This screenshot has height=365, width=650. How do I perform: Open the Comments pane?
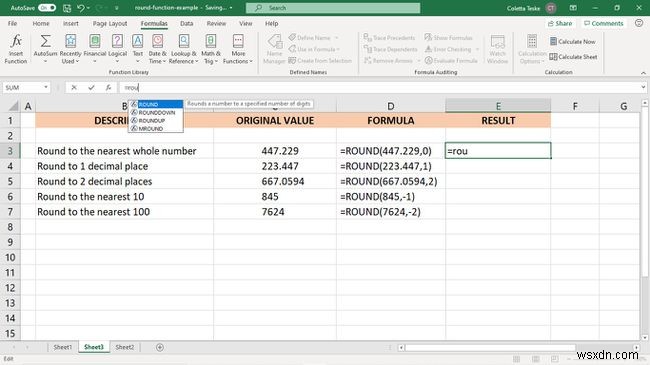[604, 24]
